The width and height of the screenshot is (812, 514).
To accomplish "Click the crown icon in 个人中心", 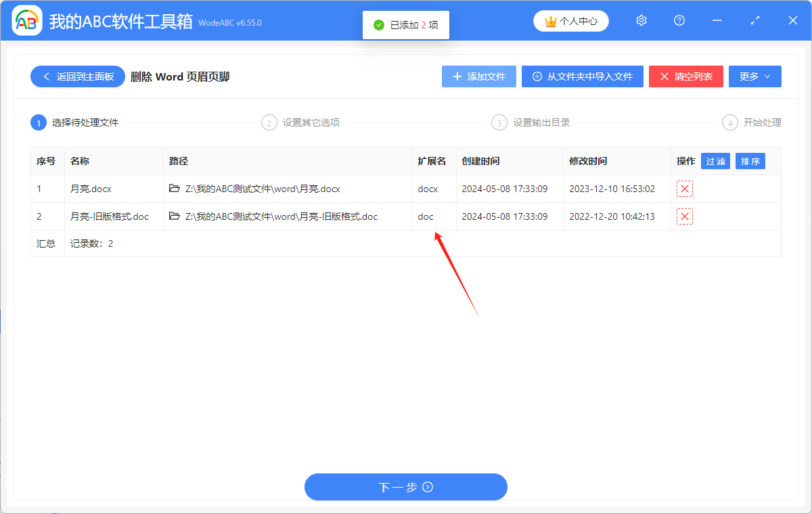I will click(x=549, y=21).
